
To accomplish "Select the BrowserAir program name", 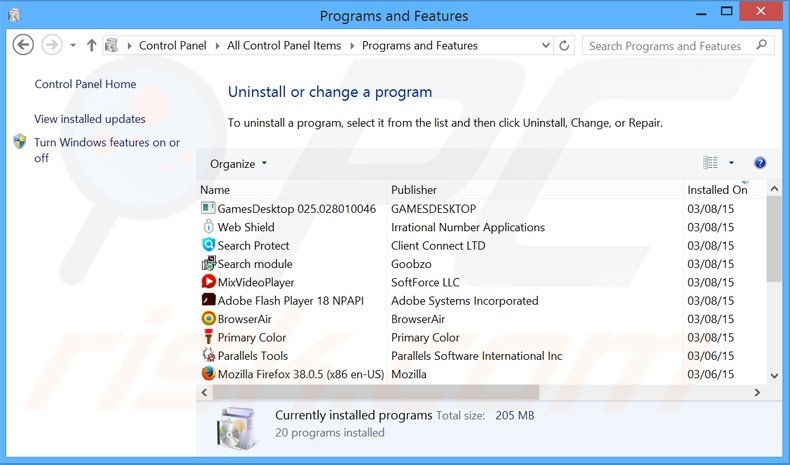I will [244, 319].
